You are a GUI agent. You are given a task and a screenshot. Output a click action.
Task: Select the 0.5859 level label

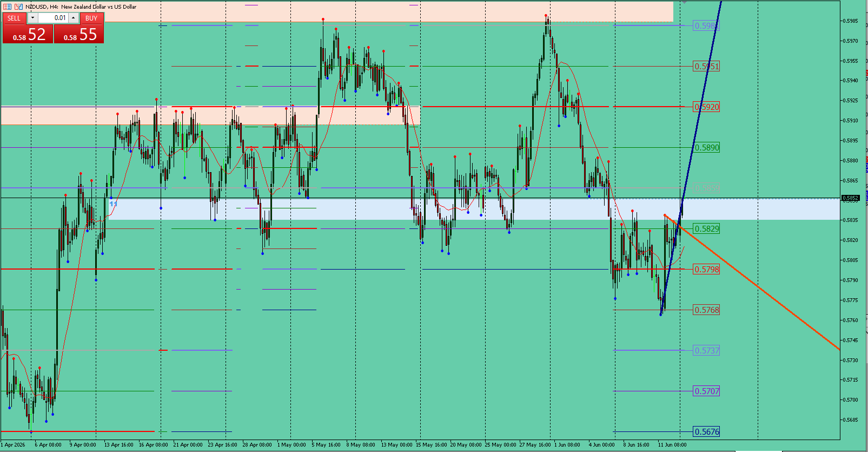click(707, 188)
